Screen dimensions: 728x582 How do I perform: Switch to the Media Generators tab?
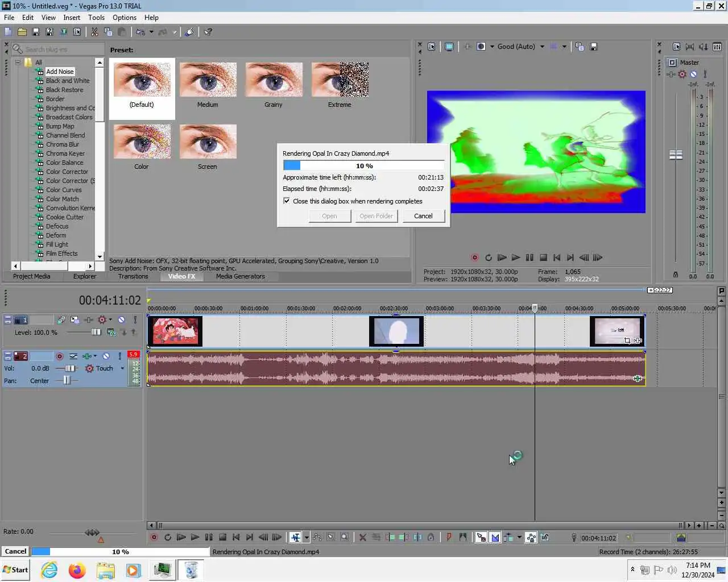click(x=241, y=276)
